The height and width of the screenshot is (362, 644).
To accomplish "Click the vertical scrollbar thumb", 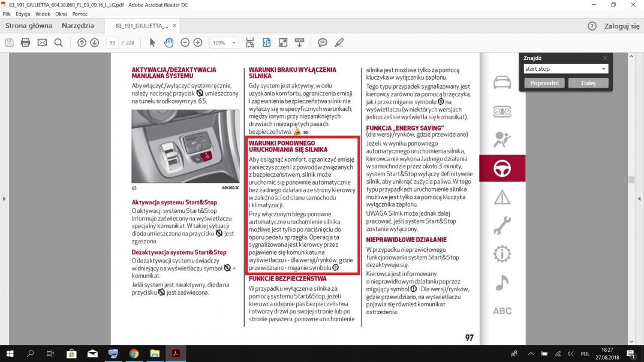I will (631, 180).
